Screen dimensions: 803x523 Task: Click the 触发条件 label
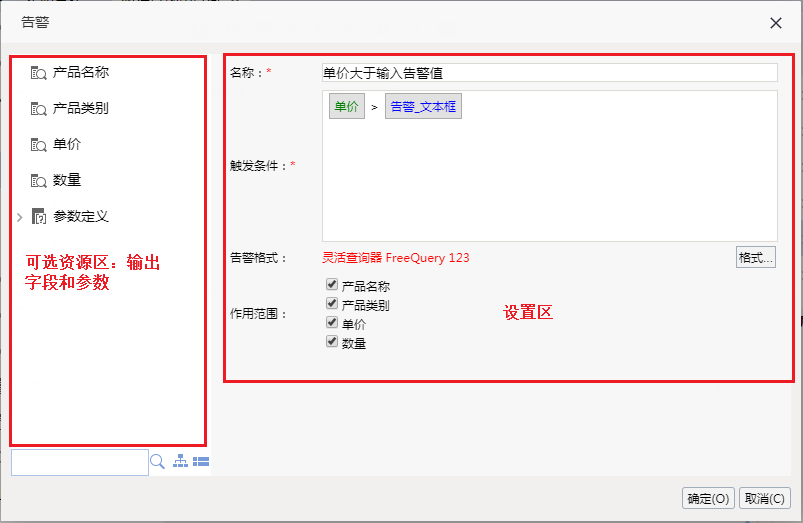coord(259,165)
